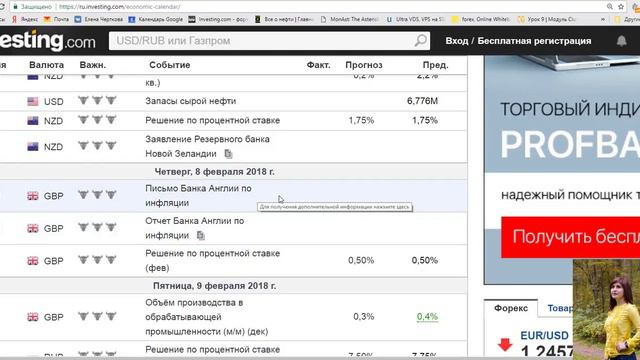This screenshot has width=640, height=360.
Task: Open document icon next to Отчет Банка Англии
Action: [200, 236]
